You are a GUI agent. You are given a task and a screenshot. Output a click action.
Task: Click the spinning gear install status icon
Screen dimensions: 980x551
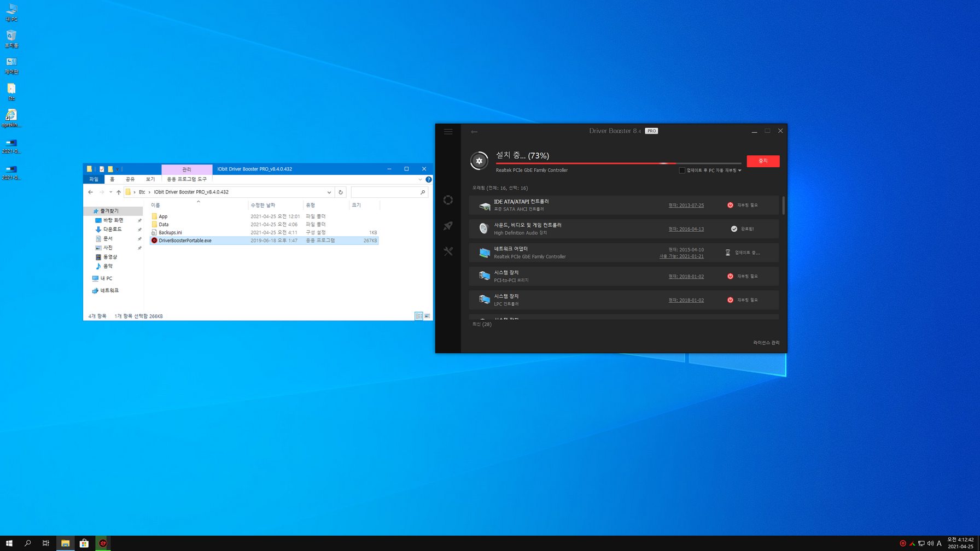pyautogui.click(x=479, y=161)
